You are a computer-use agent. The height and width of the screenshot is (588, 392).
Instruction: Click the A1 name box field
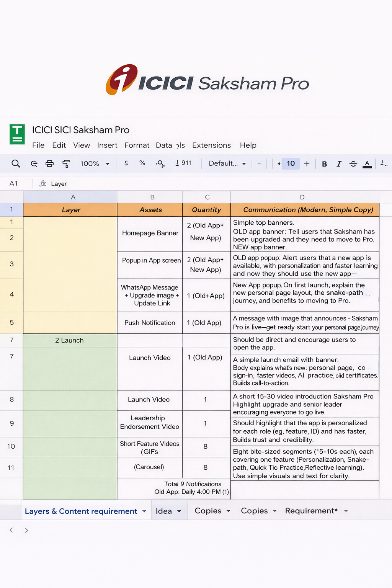coord(14,184)
